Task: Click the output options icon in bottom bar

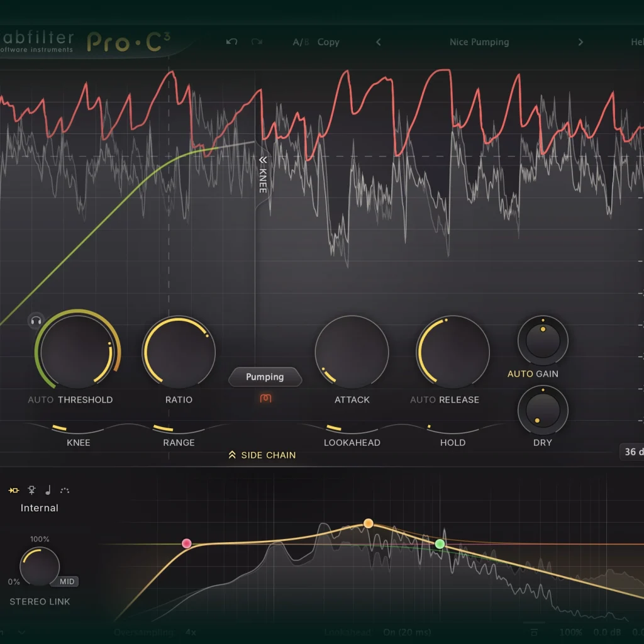Action: (x=534, y=632)
